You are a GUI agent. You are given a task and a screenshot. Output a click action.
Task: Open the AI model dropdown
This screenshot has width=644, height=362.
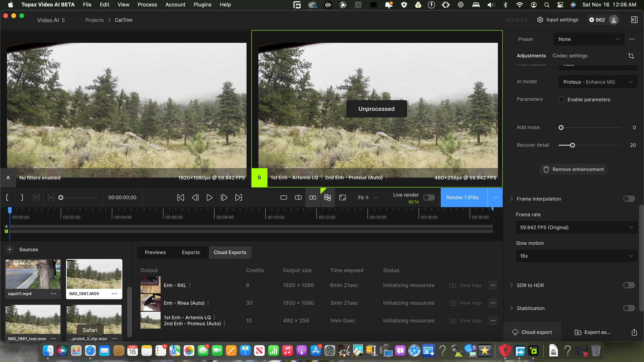pyautogui.click(x=598, y=82)
